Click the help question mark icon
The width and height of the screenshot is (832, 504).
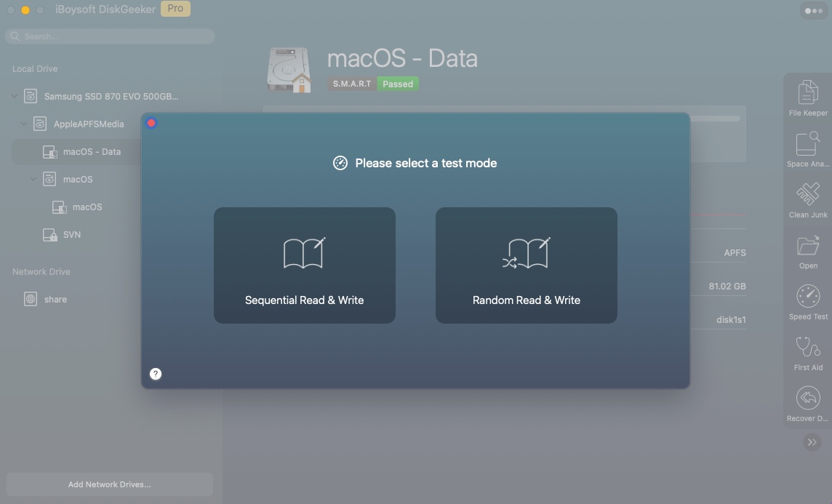[x=156, y=374]
